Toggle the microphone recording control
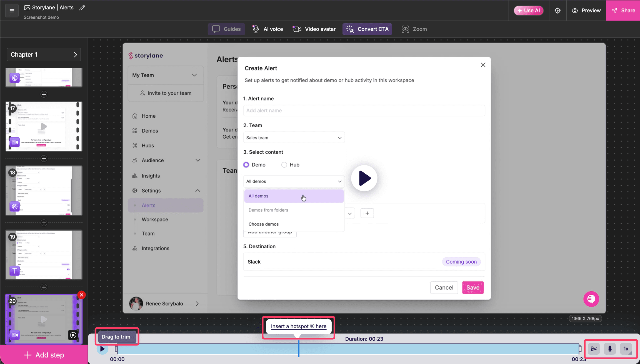Screen dimensions: 640x364 610,349
